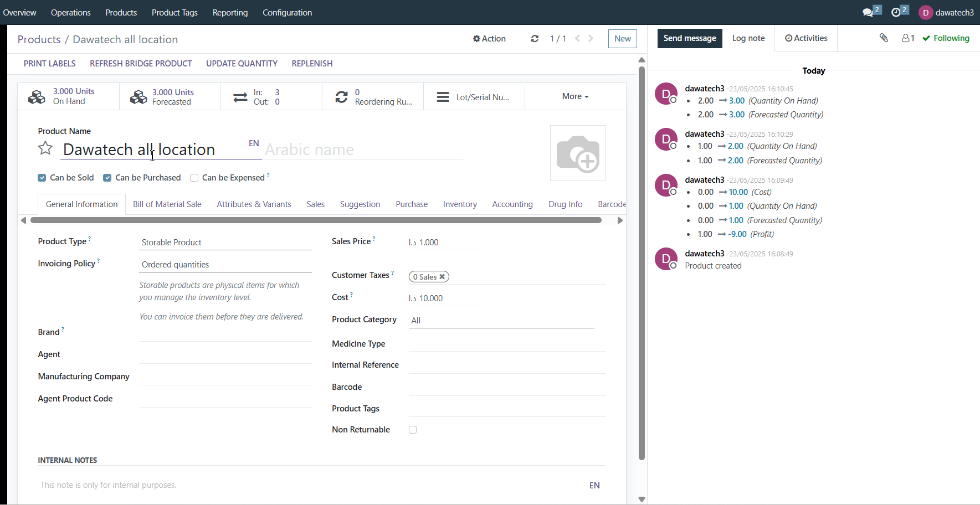
Task: Toggle Can be Purchased checkbox
Action: (x=107, y=178)
